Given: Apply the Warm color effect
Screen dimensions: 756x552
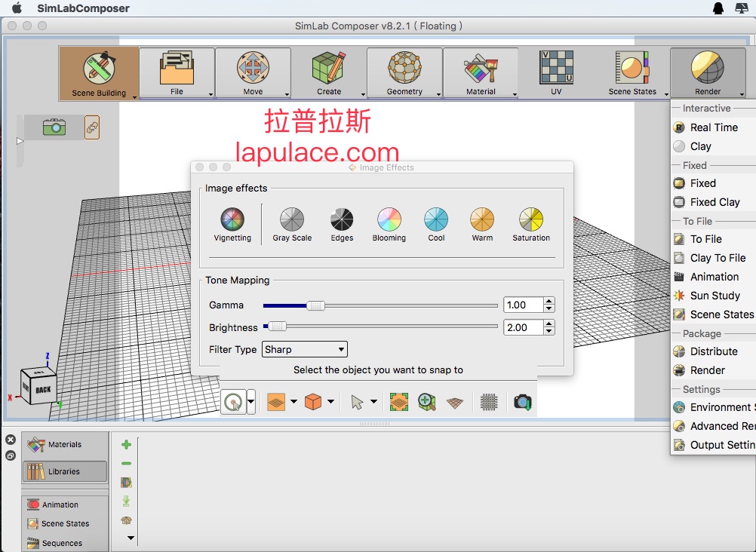Looking at the screenshot, I should coord(482,225).
